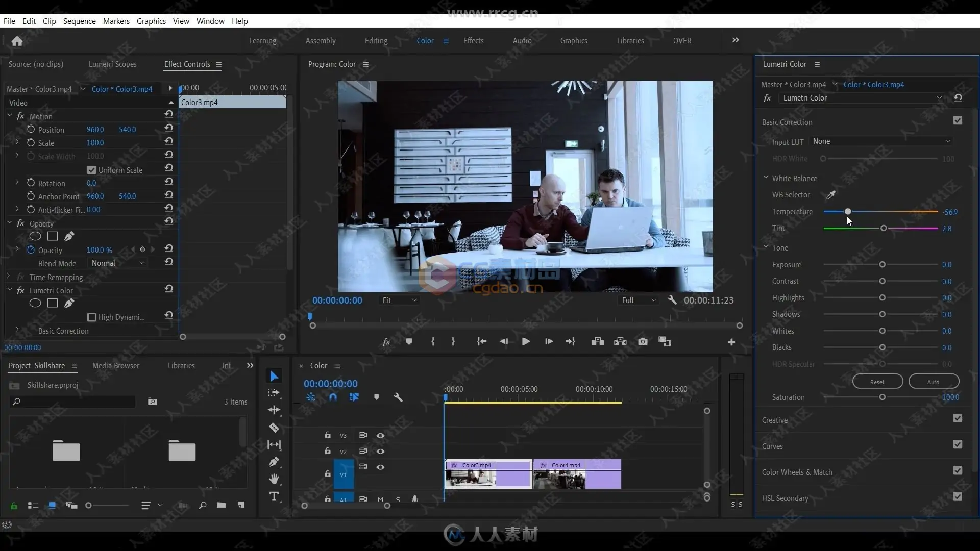Click Mark Out bracket icon

tap(453, 342)
